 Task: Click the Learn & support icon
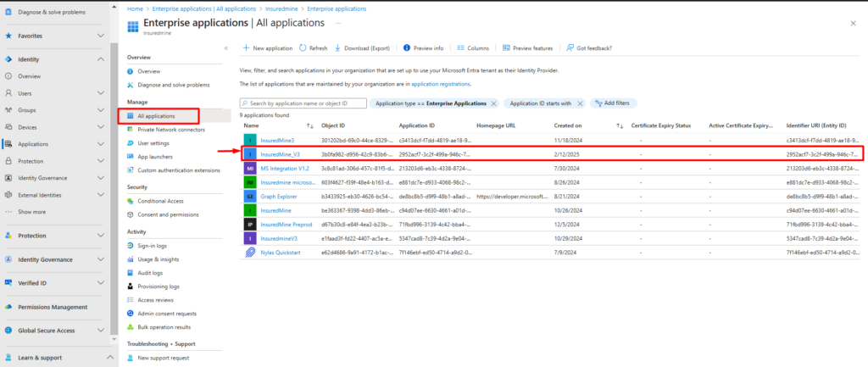(x=8, y=358)
